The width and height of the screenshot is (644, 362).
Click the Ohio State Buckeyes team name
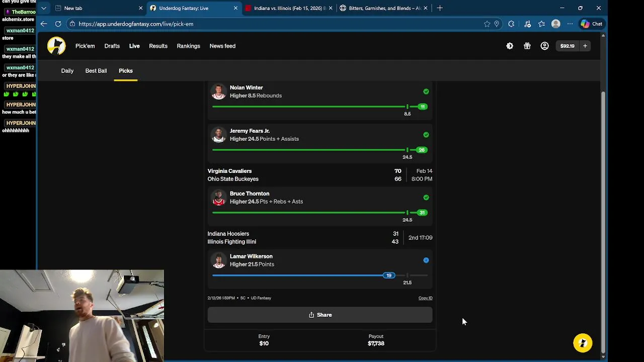tap(233, 179)
